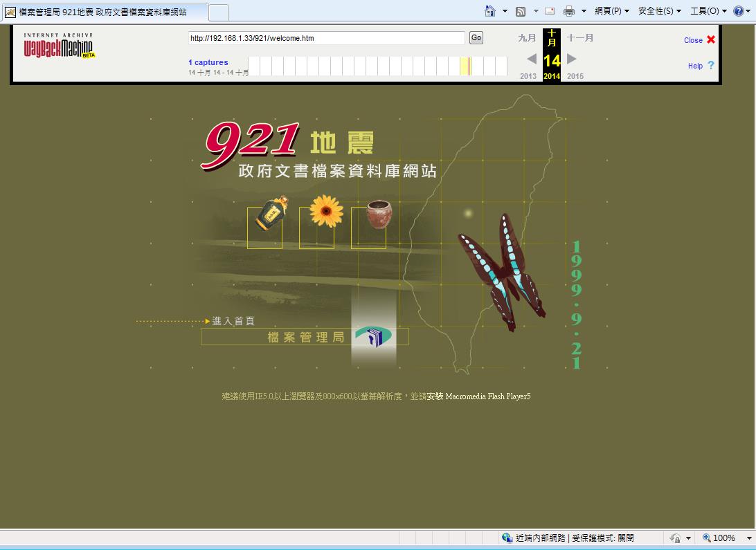Screen dimensions: 756x550
Task: Click the RSS feeds icon
Action: pos(521,12)
